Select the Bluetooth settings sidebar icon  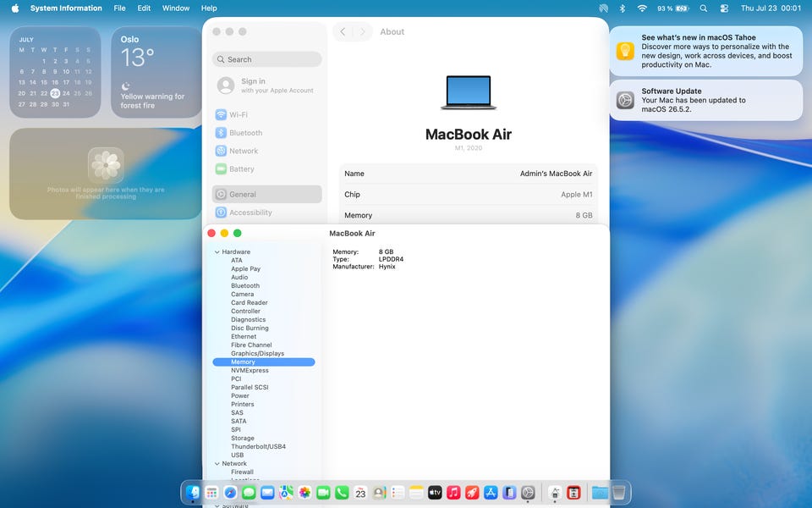tap(221, 133)
